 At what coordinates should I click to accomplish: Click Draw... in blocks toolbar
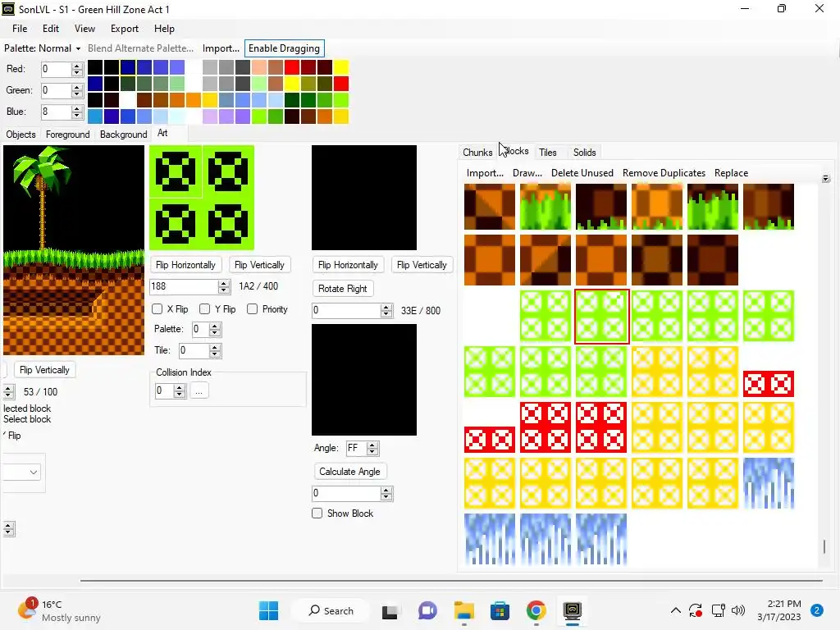(527, 173)
